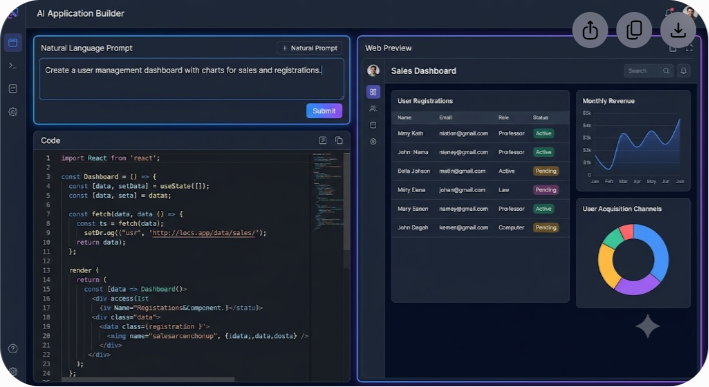This screenshot has width=709, height=387.
Task: Click the email in Mity Elena row
Action: [x=462, y=190]
